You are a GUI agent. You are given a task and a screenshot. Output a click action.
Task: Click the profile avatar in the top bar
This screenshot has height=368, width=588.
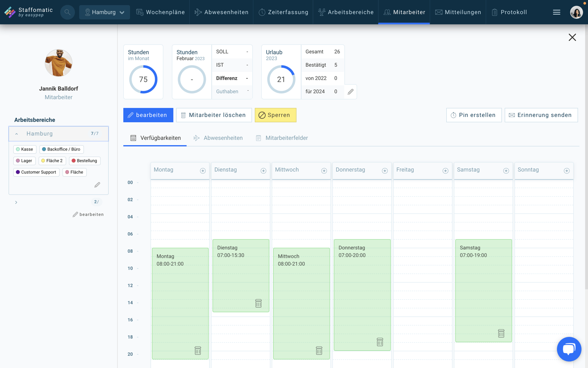tap(577, 12)
